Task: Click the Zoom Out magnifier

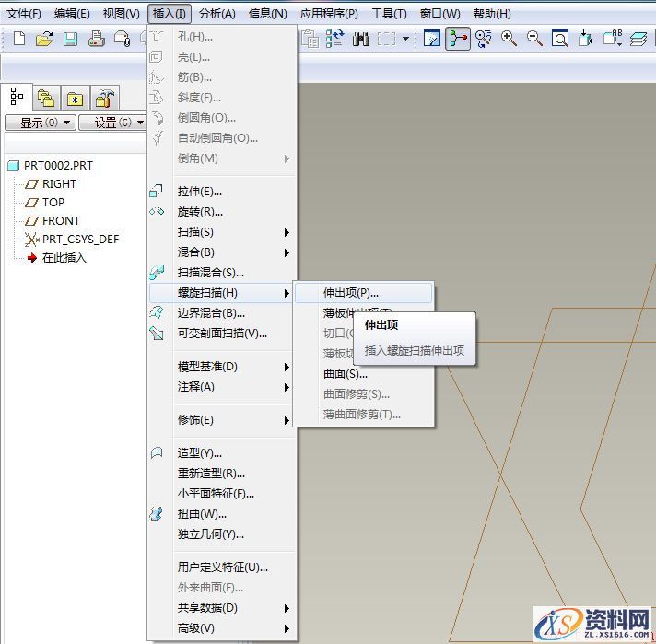Action: (x=534, y=39)
